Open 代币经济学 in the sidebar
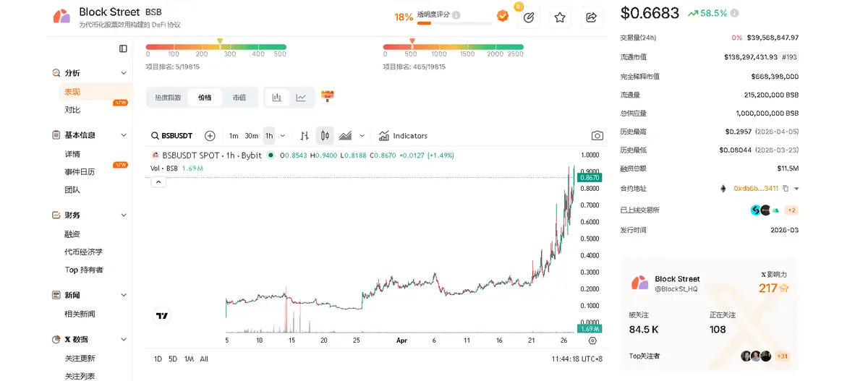Screen dimensions: 868x381 [x=84, y=252]
